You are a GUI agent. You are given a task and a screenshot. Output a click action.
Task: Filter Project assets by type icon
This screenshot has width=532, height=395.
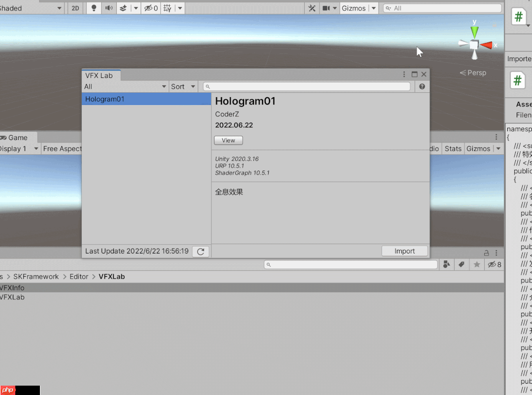tap(447, 264)
